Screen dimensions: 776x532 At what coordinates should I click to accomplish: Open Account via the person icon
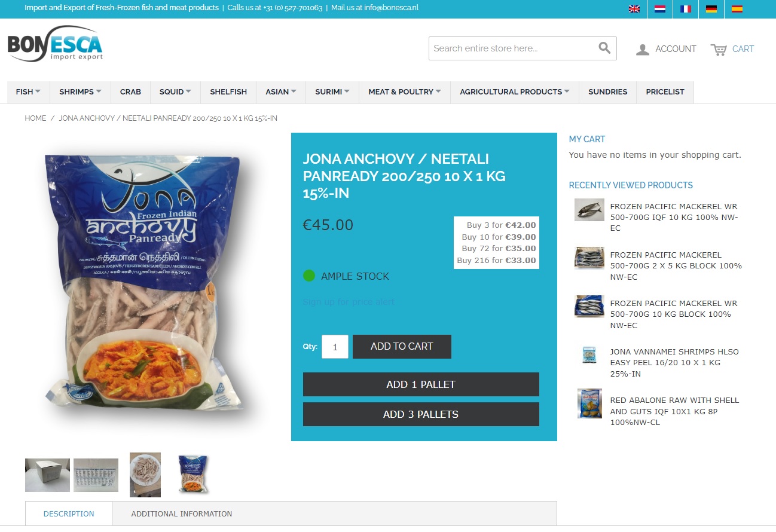click(643, 50)
